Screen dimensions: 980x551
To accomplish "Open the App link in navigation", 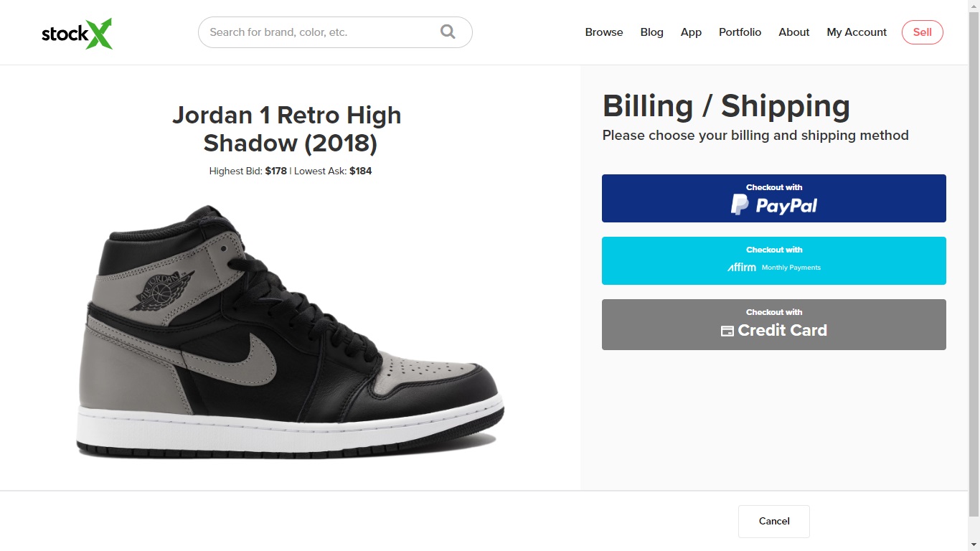I will point(691,32).
